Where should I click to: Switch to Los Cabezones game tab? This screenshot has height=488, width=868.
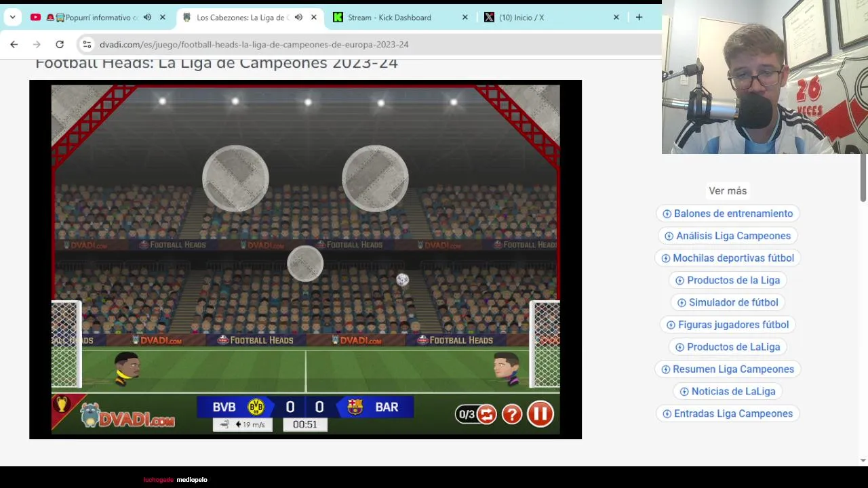click(x=242, y=17)
